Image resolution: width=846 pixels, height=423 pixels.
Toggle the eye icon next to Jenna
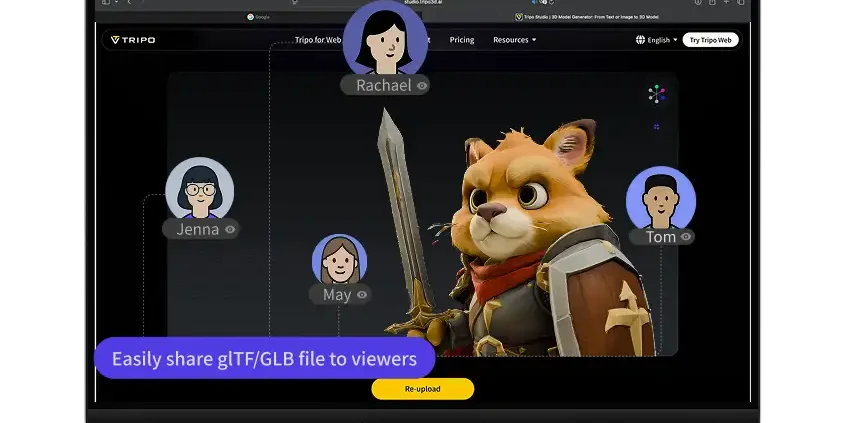230,229
